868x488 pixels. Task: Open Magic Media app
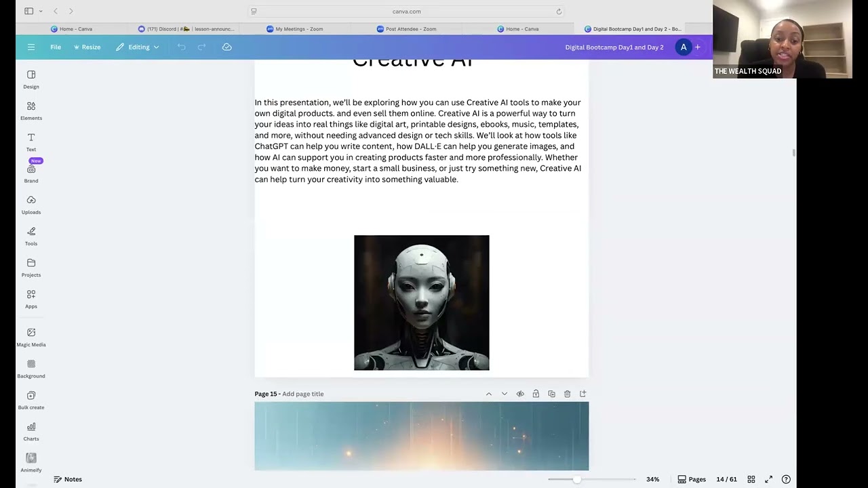tap(31, 337)
